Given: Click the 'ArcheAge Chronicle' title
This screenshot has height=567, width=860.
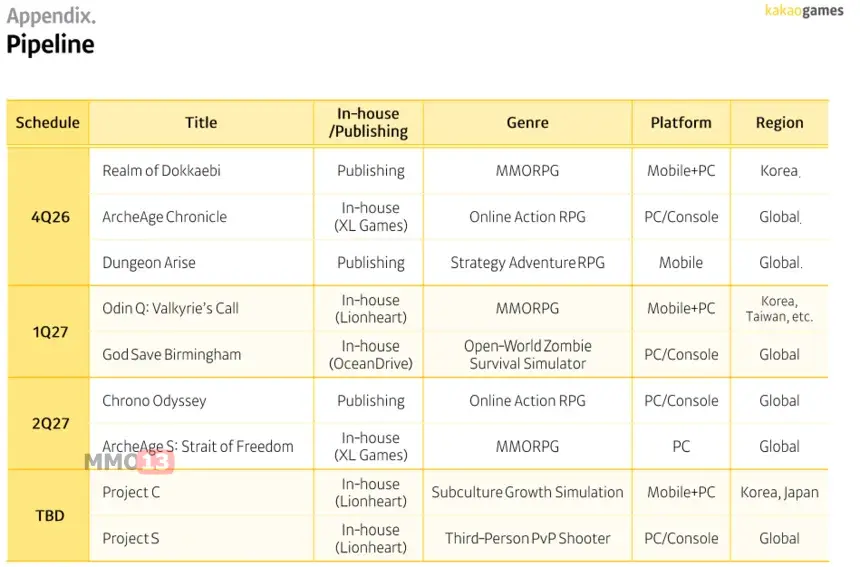Looking at the screenshot, I should tap(165, 217).
